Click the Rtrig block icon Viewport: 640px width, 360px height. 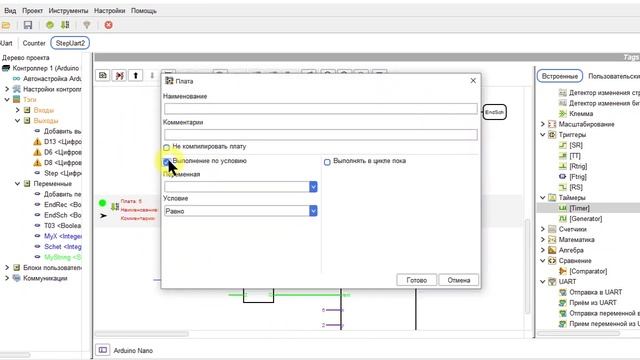(562, 167)
